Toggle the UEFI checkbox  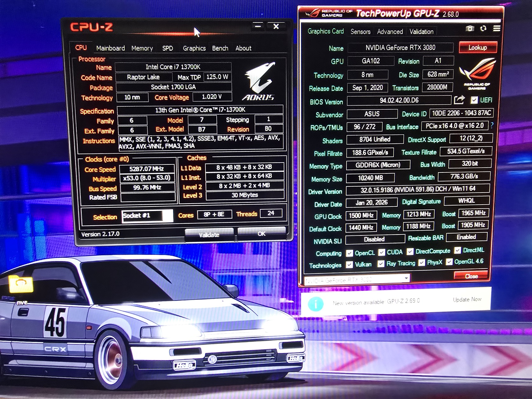pyautogui.click(x=474, y=100)
